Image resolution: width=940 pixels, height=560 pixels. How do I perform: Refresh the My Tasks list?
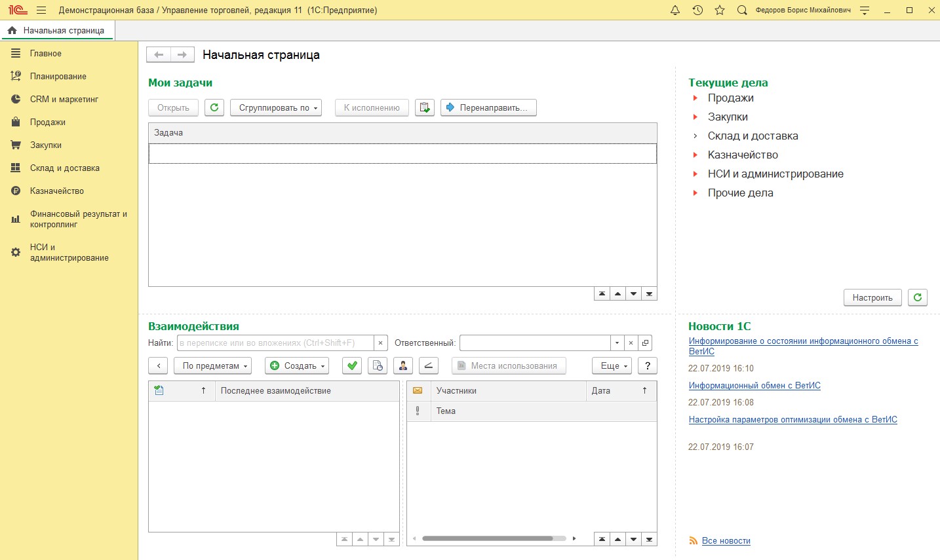coord(214,107)
